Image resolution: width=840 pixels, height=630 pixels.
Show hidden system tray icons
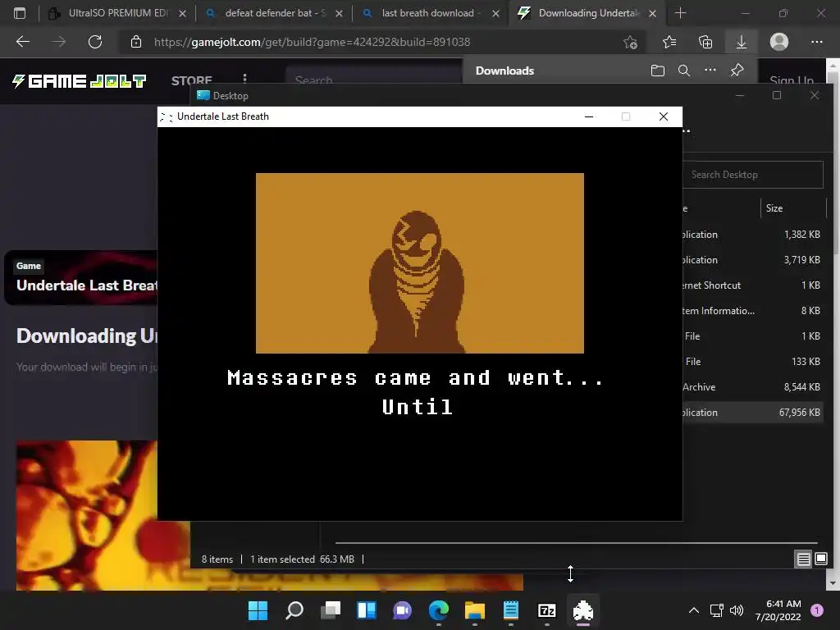pos(694,610)
